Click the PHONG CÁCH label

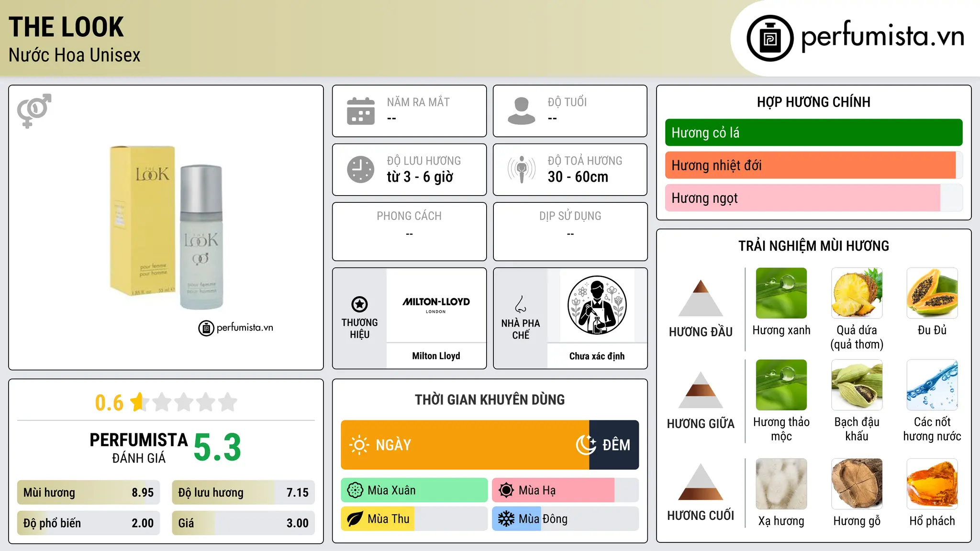(409, 216)
